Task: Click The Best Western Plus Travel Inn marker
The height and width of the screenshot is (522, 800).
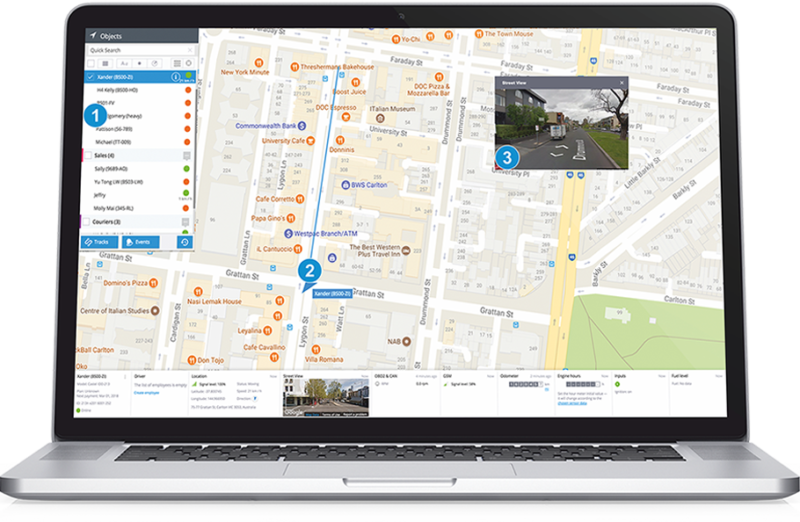Action: (x=406, y=251)
